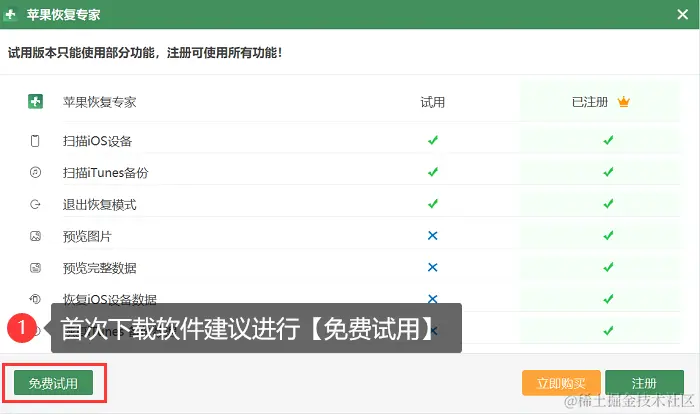The width and height of the screenshot is (700, 414).
Task: Click the 预览图片 feature label
Action: [x=87, y=236]
